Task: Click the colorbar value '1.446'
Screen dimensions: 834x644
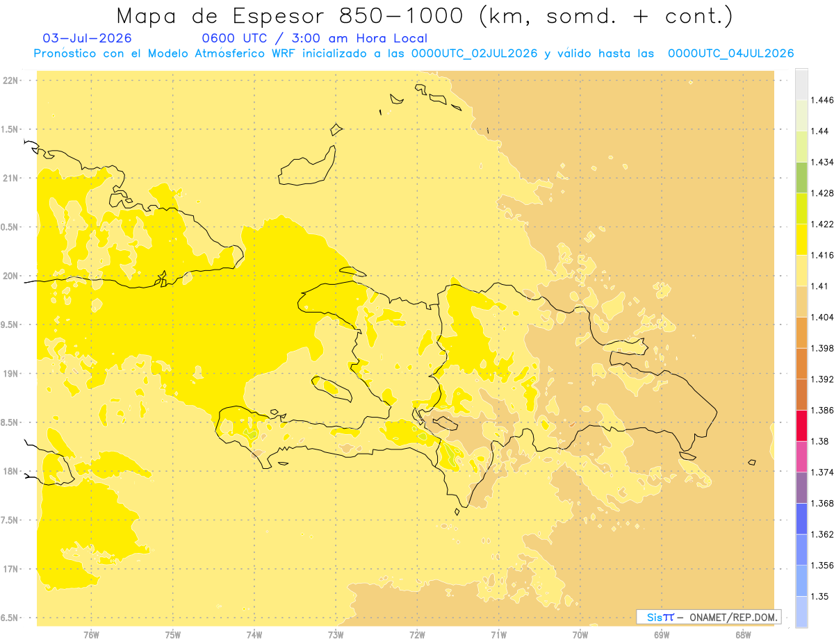Action: click(821, 100)
